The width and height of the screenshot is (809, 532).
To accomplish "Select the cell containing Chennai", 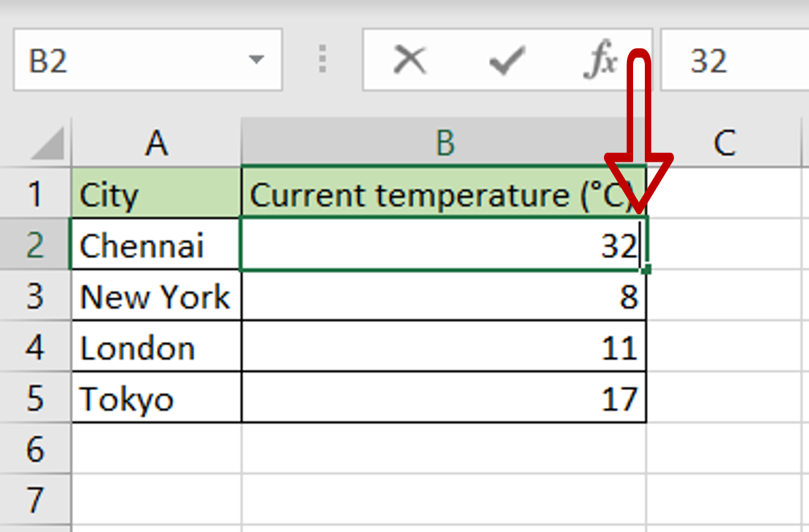I will point(156,245).
